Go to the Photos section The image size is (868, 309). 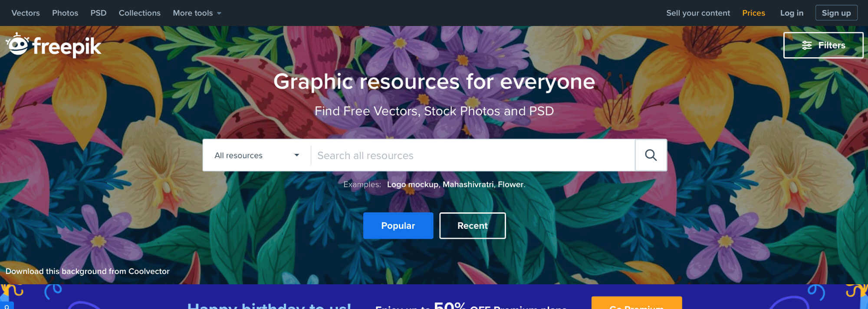coord(65,13)
